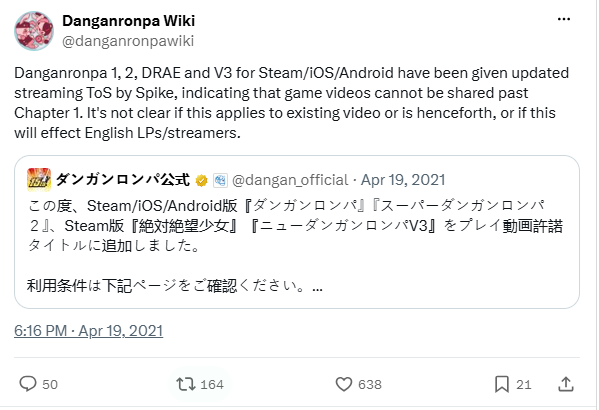Click the 164 retweet count
This screenshot has width=599, height=410.
pos(212,384)
